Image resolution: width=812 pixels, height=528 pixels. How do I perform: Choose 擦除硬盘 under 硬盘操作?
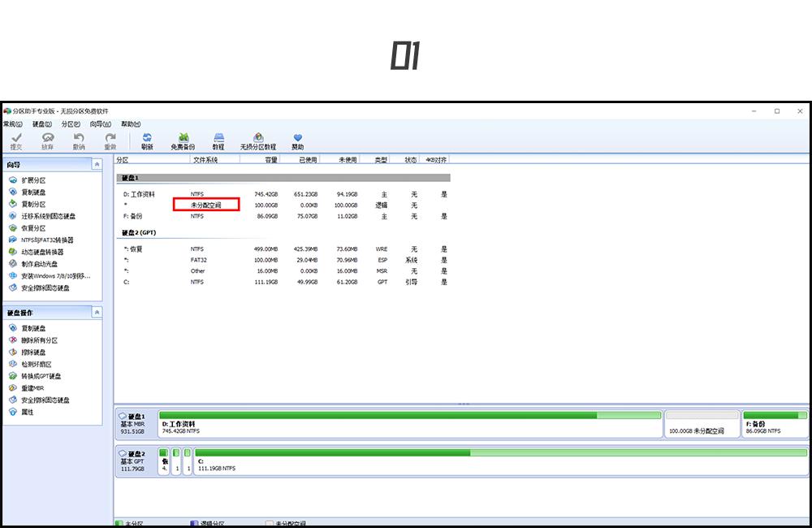tap(28, 353)
